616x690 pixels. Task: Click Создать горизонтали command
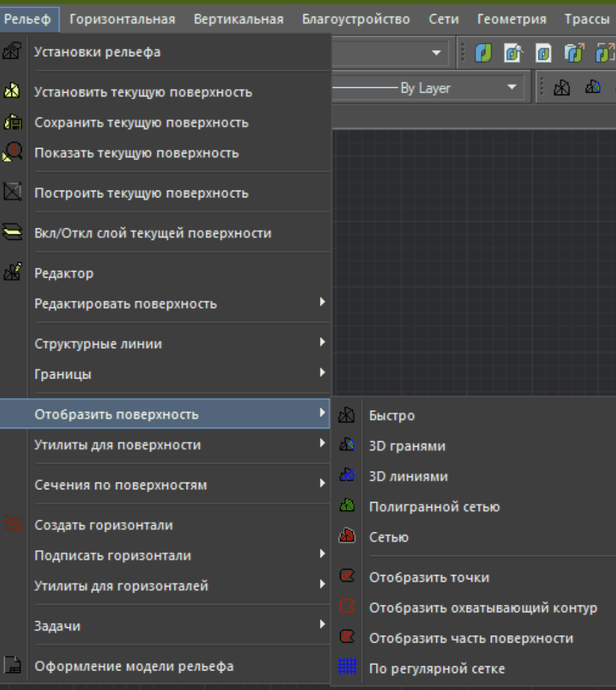pyautogui.click(x=103, y=525)
